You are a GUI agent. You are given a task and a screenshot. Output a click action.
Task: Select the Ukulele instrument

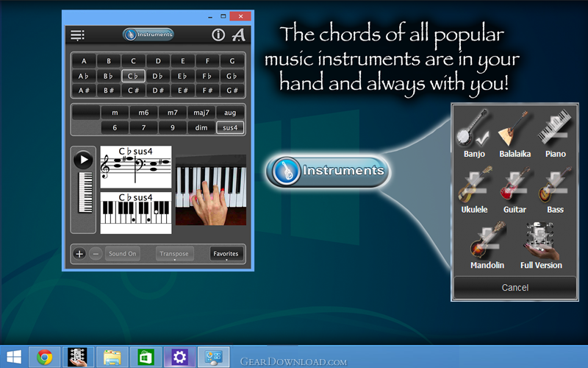tap(474, 190)
